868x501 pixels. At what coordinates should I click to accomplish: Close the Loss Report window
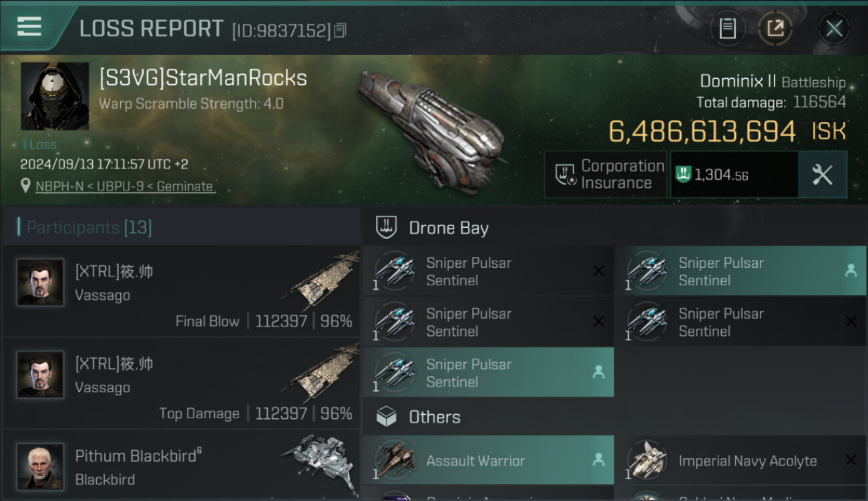click(834, 29)
